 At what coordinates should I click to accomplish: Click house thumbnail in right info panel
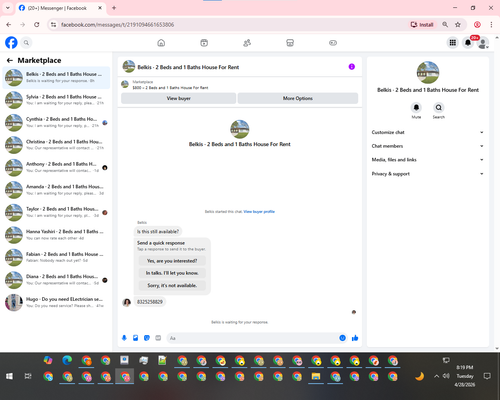coord(428,72)
